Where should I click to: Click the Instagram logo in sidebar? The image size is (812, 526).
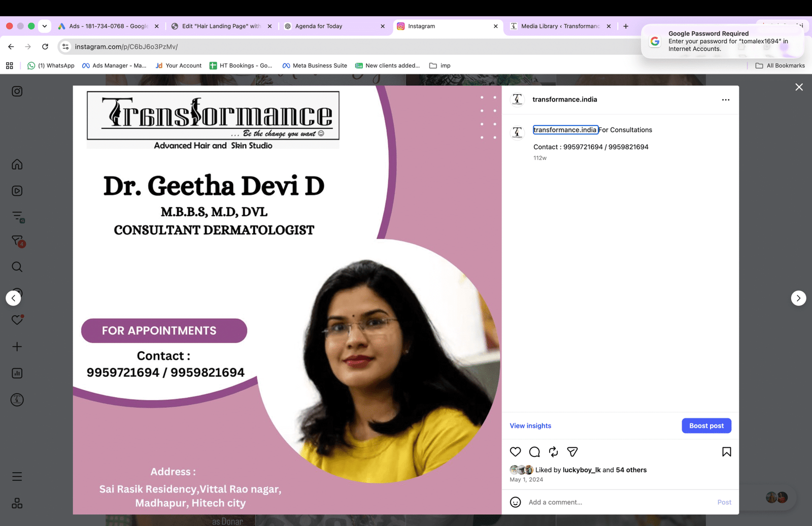click(x=17, y=91)
